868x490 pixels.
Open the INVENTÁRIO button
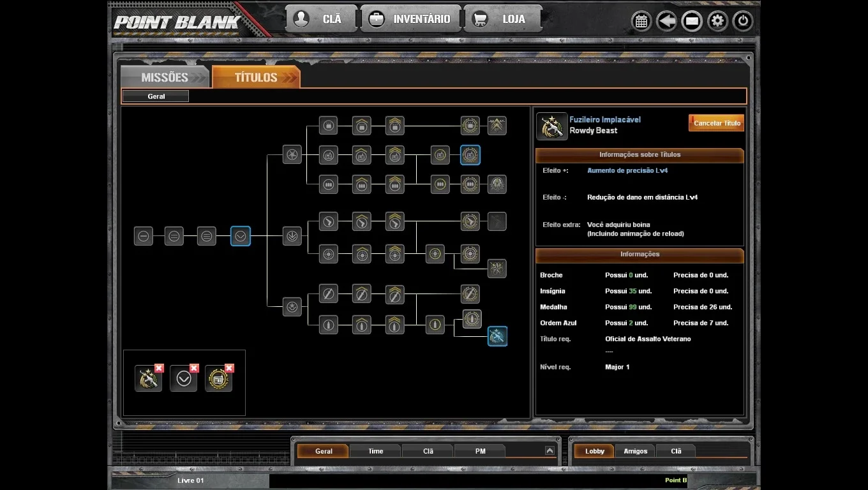pos(410,19)
